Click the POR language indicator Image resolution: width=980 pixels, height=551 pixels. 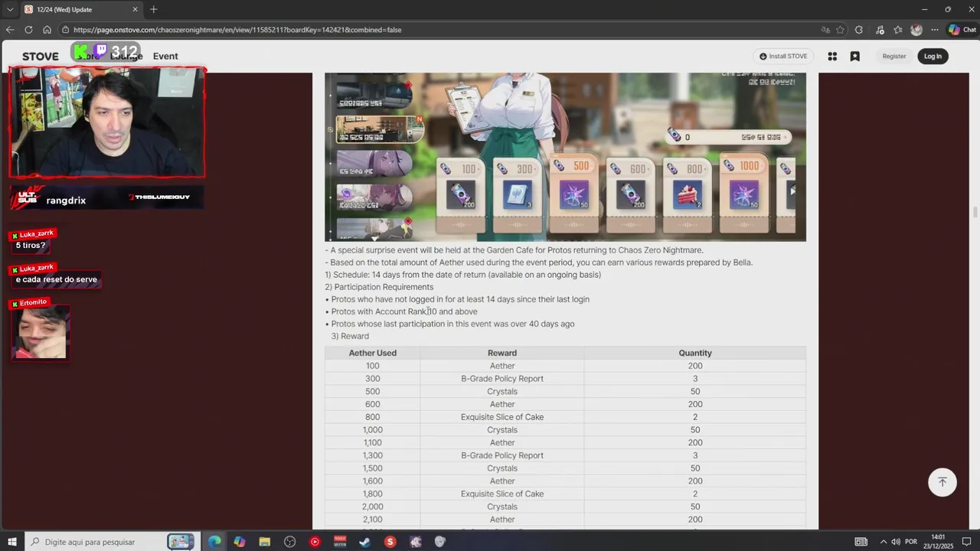pos(911,542)
